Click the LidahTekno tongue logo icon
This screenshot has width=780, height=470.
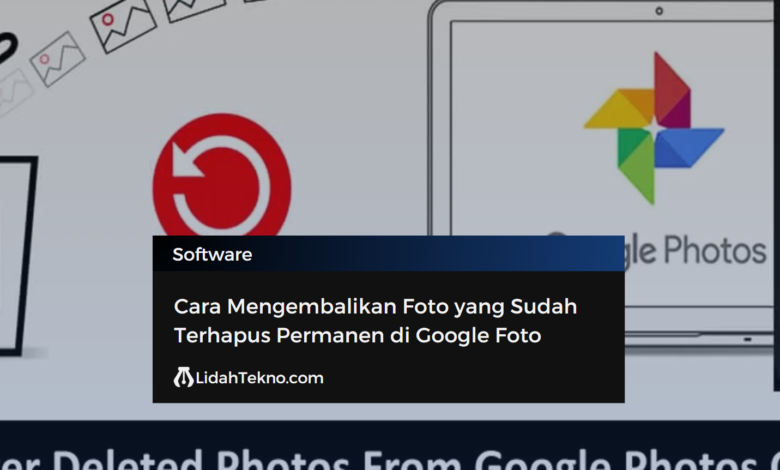pos(183,377)
